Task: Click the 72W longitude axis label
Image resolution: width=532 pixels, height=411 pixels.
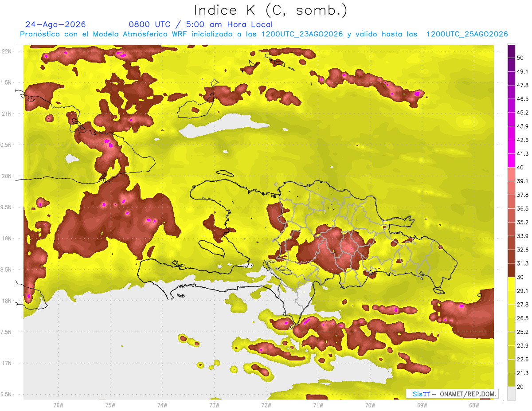Action: (x=266, y=405)
